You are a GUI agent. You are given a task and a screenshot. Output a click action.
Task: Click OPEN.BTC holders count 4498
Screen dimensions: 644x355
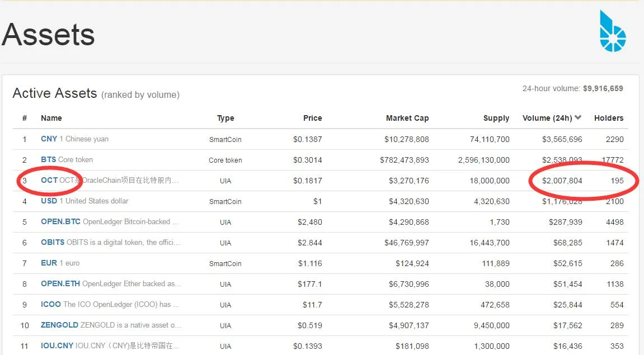(x=615, y=222)
